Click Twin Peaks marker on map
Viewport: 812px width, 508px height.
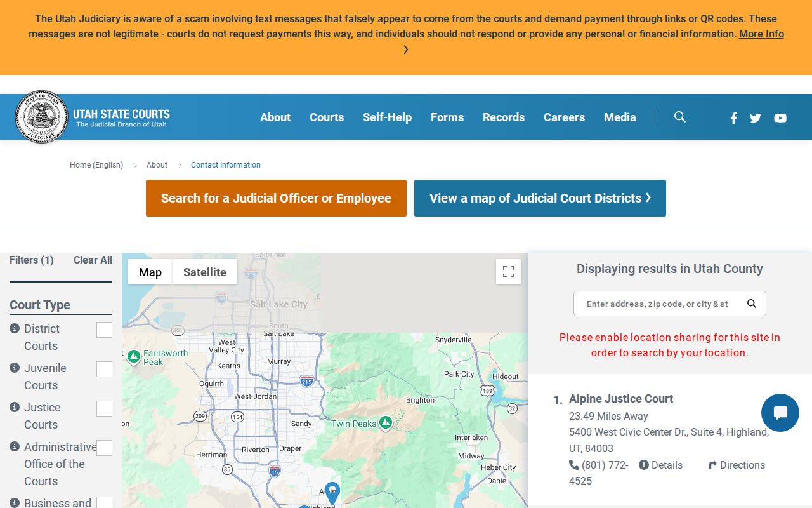pos(385,422)
